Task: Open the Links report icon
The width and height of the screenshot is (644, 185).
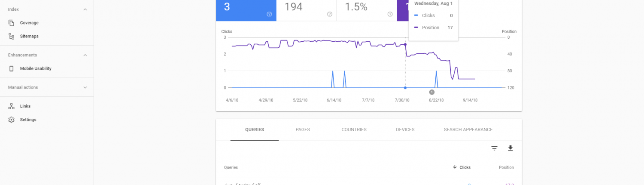Action: (12, 106)
